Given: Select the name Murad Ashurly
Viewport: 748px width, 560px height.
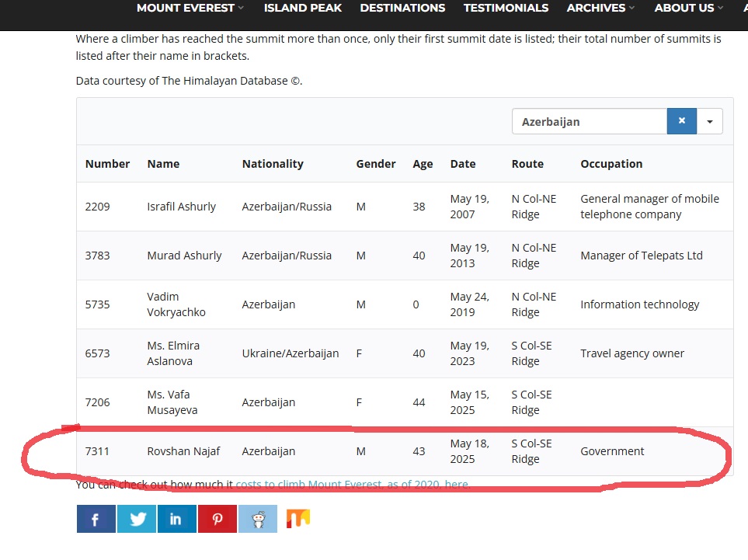Looking at the screenshot, I should [184, 256].
